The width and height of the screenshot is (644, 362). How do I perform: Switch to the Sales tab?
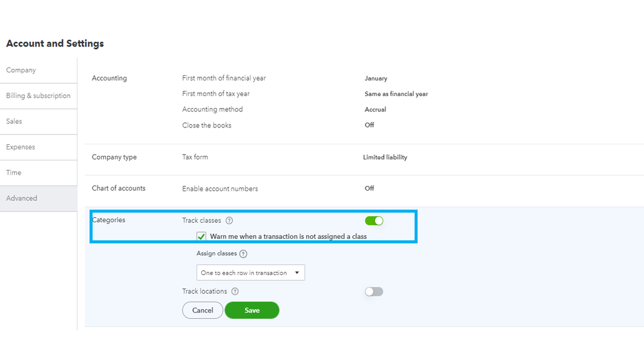coord(14,121)
